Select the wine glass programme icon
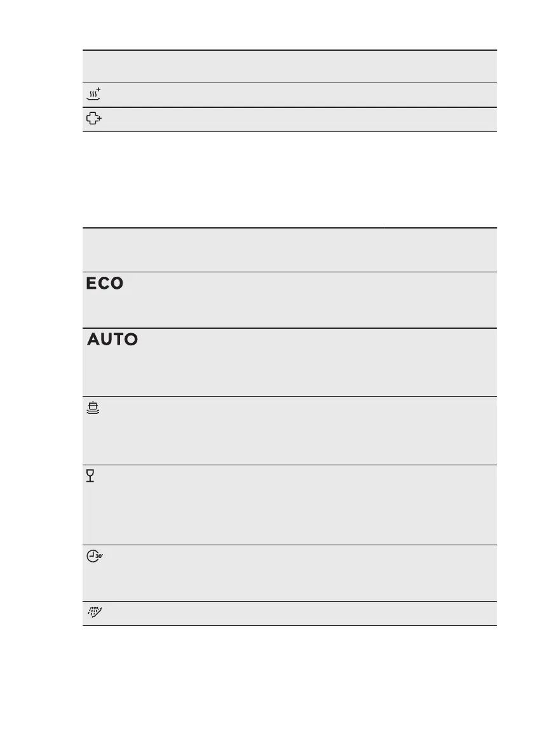The image size is (533, 756). click(90, 477)
